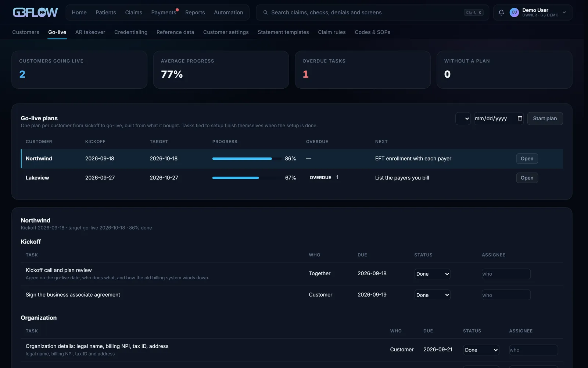This screenshot has height=368, width=588.
Task: Click 'List the payers you bill'
Action: coord(402,178)
